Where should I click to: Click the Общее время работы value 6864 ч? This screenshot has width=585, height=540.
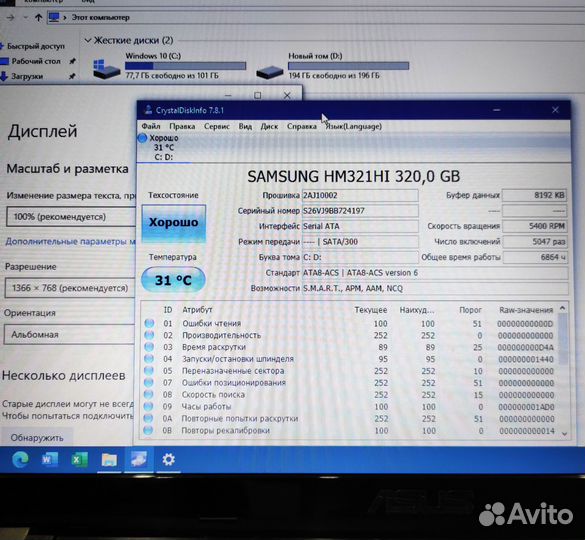point(535,257)
